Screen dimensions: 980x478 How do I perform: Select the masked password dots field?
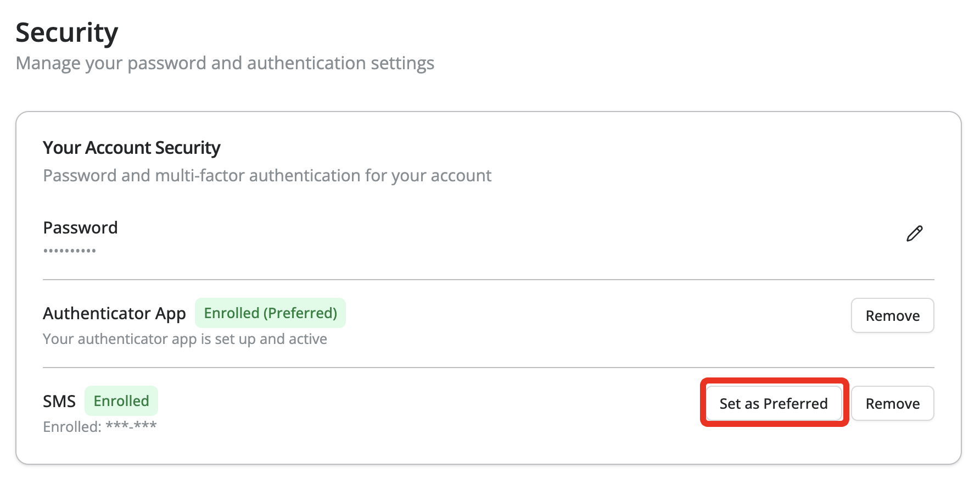69,250
